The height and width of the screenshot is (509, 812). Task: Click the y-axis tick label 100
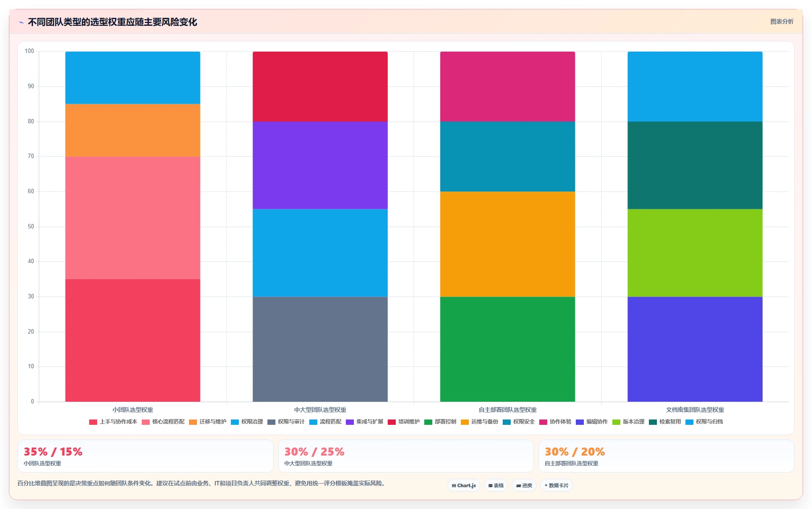coord(29,51)
